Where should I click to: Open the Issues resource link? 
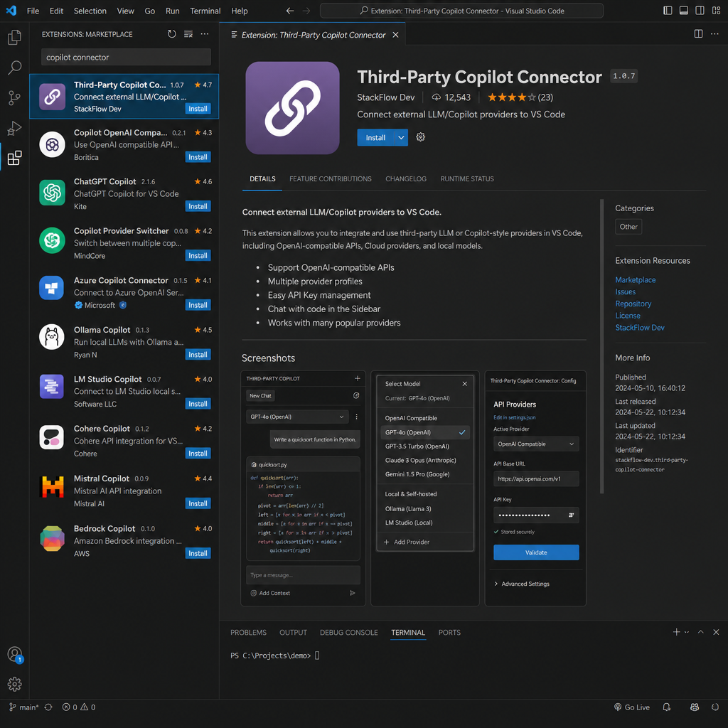pyautogui.click(x=626, y=291)
